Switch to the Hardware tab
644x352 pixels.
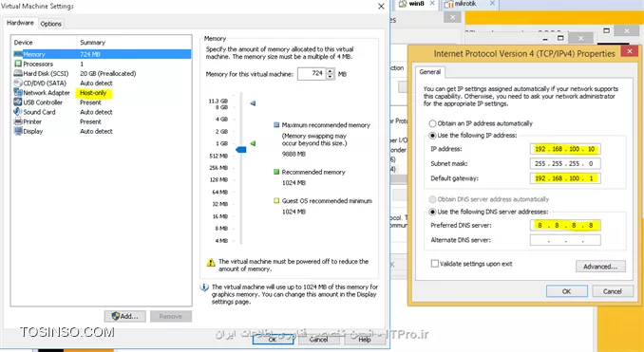click(20, 23)
